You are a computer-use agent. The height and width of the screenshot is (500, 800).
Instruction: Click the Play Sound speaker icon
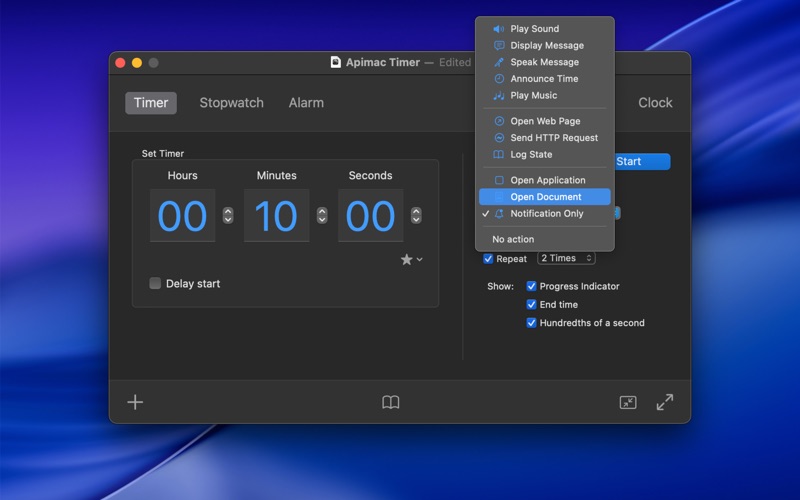(x=499, y=29)
